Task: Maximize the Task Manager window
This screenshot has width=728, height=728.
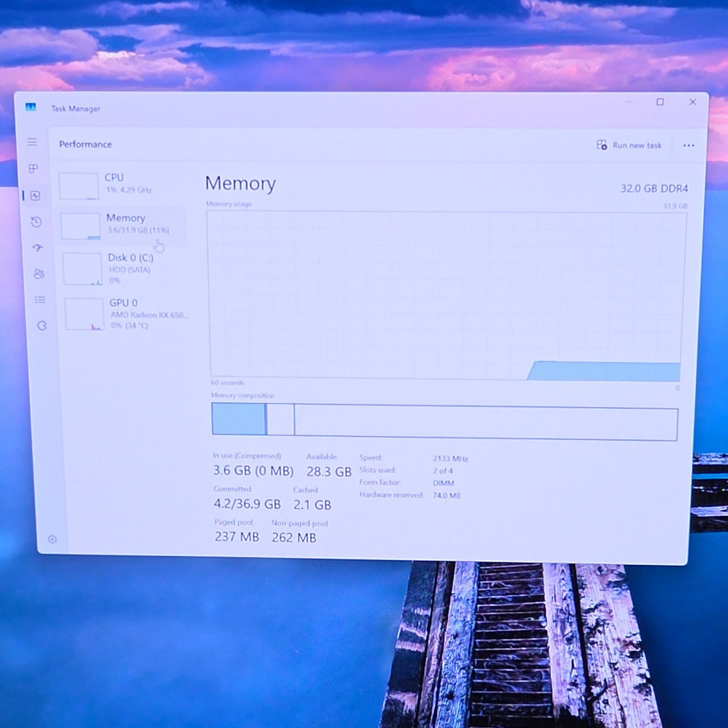Action: click(660, 102)
